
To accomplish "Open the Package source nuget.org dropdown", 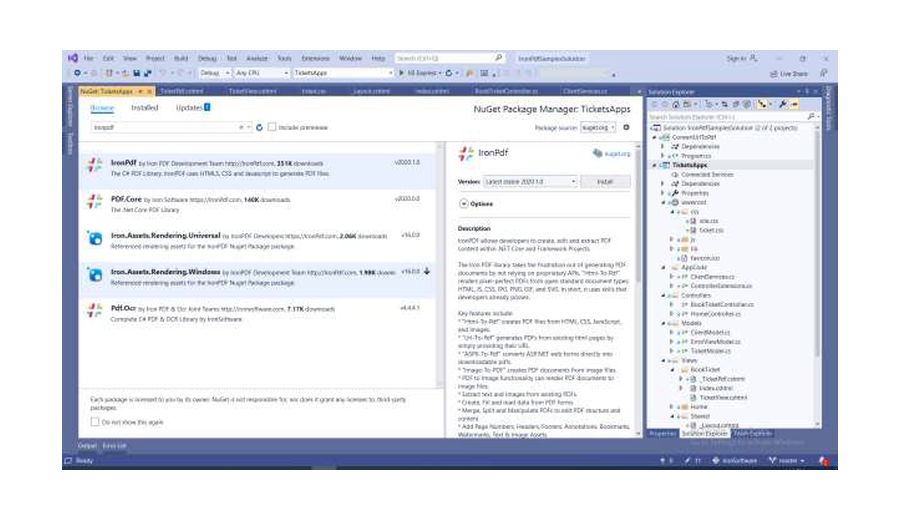I will coord(598,127).
